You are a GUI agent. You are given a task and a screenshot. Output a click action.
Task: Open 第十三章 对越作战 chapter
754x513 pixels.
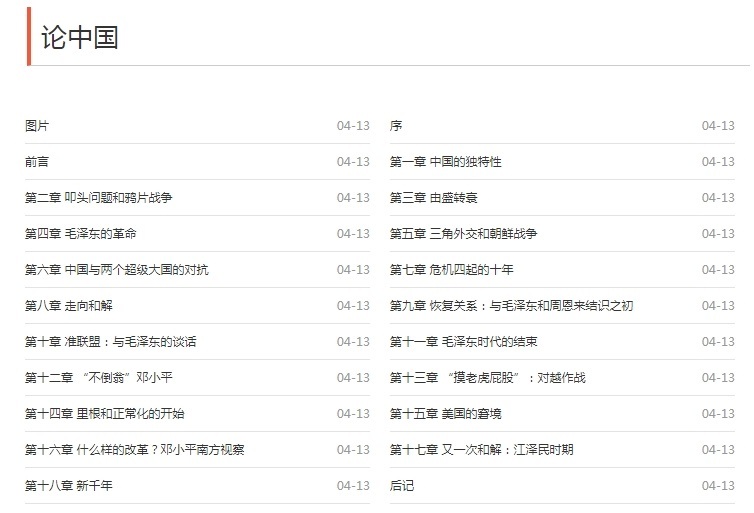[487, 378]
